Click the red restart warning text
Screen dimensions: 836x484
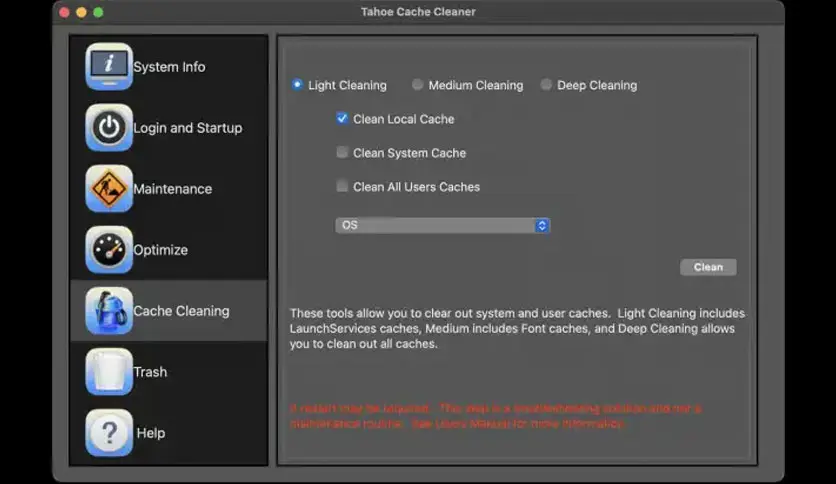pyautogui.click(x=495, y=416)
